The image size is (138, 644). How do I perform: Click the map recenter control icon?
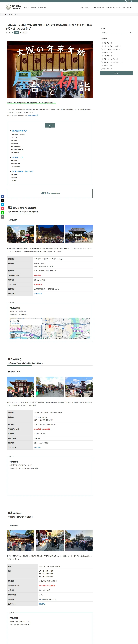(87, 334)
